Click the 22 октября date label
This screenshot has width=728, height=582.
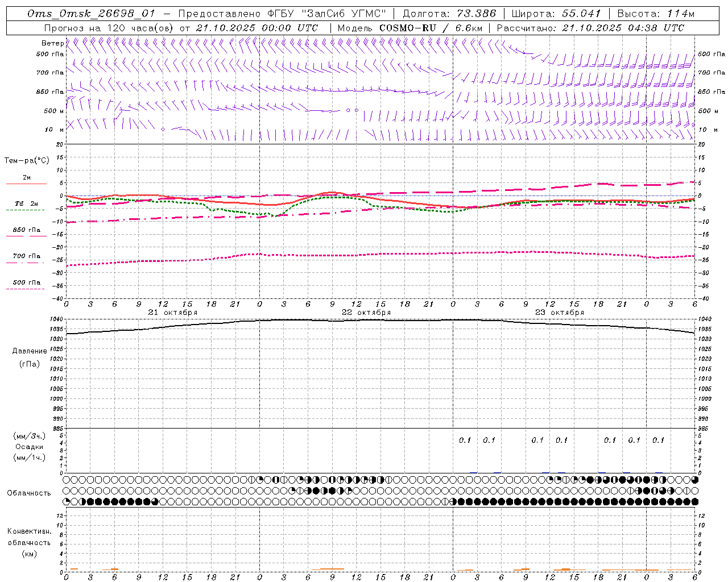click(366, 313)
